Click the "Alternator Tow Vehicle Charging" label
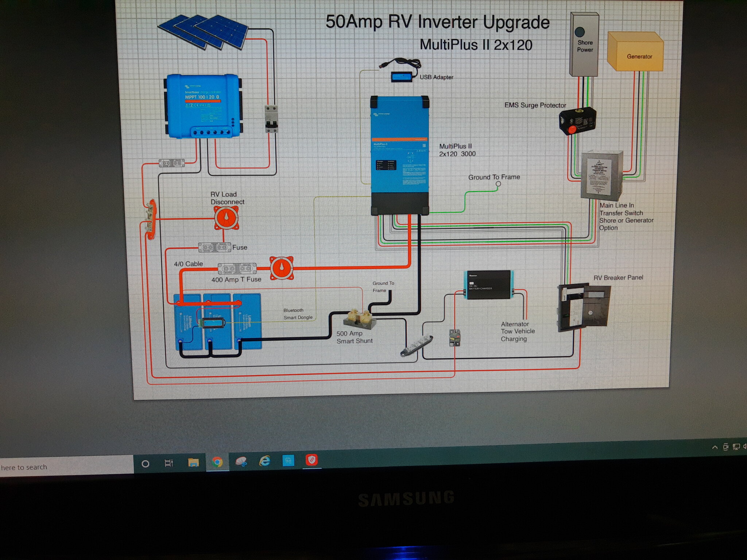The height and width of the screenshot is (560, 747). pos(518,331)
